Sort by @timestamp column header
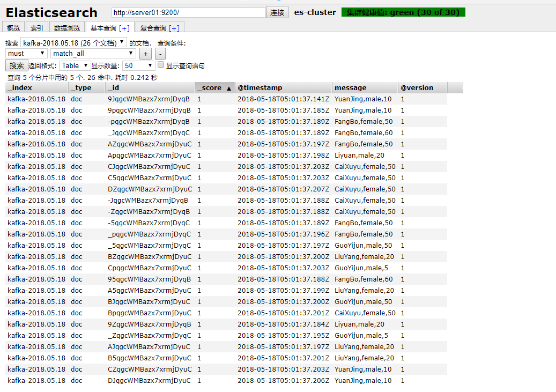Viewport: 556px width, 392px height. point(283,87)
